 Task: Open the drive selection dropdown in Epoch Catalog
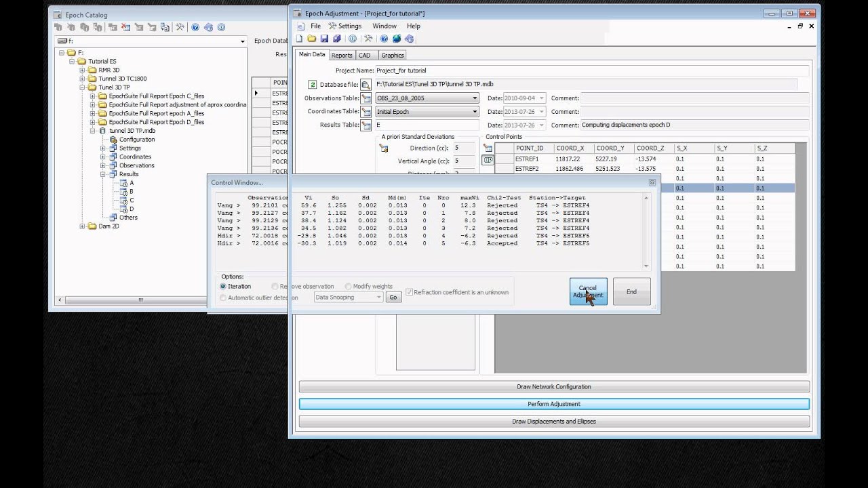243,41
